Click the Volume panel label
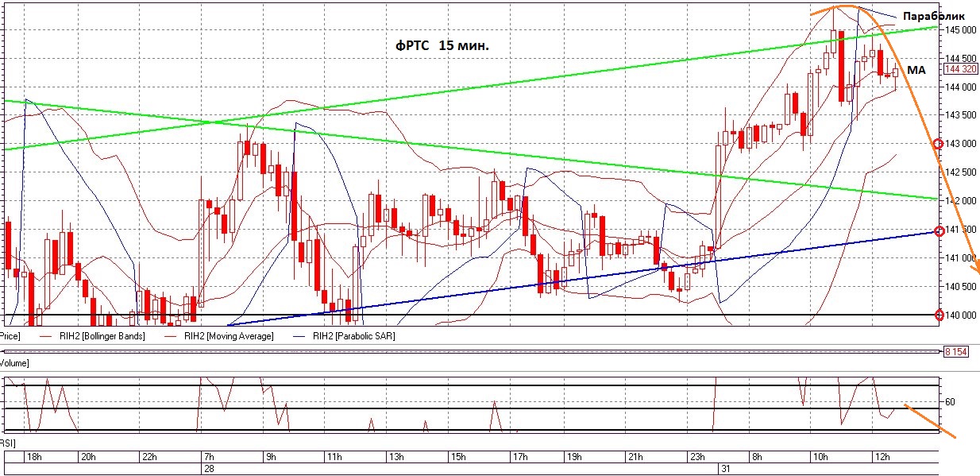The image size is (980, 476). click(x=14, y=363)
